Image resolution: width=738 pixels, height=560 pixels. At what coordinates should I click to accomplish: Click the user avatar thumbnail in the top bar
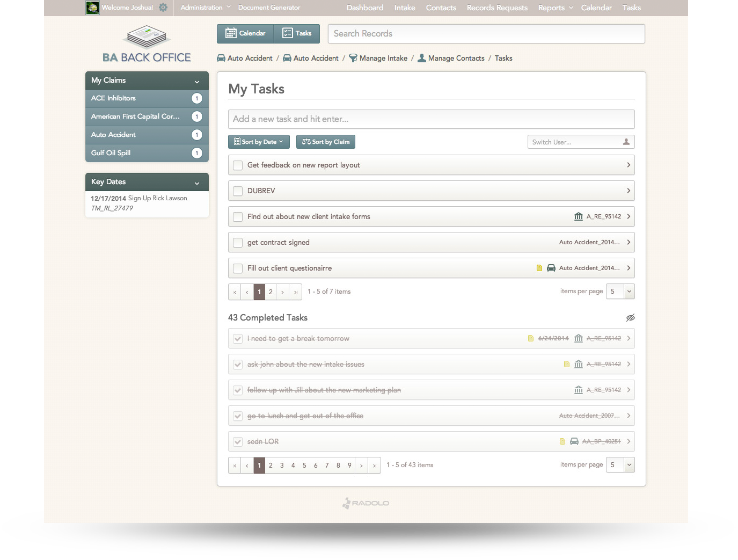click(92, 8)
